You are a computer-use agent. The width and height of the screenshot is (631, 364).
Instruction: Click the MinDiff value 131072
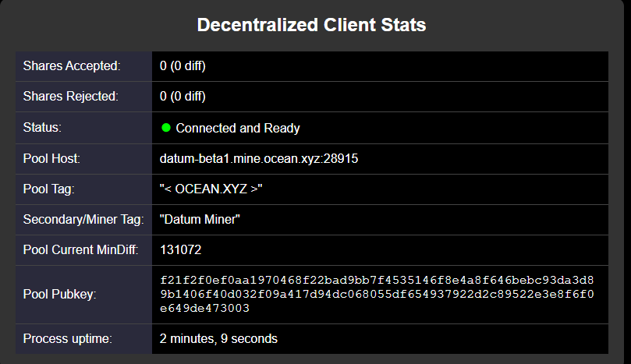point(181,250)
